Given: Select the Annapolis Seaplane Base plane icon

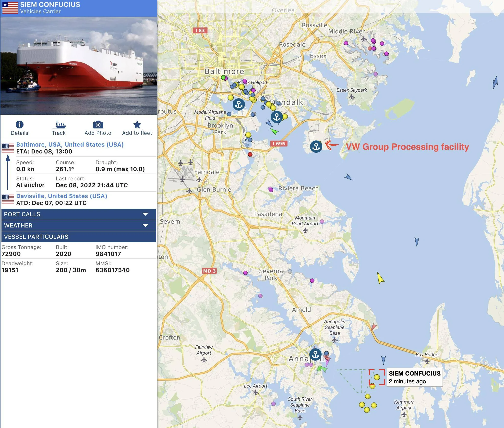Looking at the screenshot, I should point(335,340).
